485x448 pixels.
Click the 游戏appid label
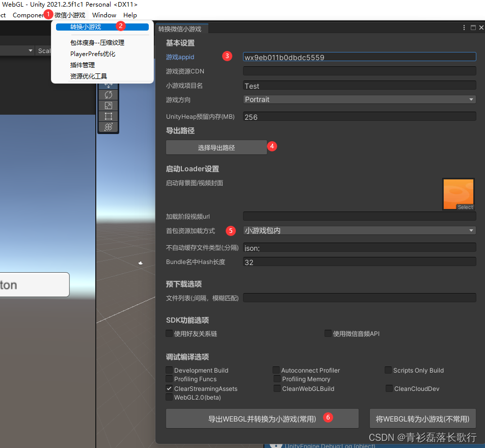pyautogui.click(x=180, y=57)
